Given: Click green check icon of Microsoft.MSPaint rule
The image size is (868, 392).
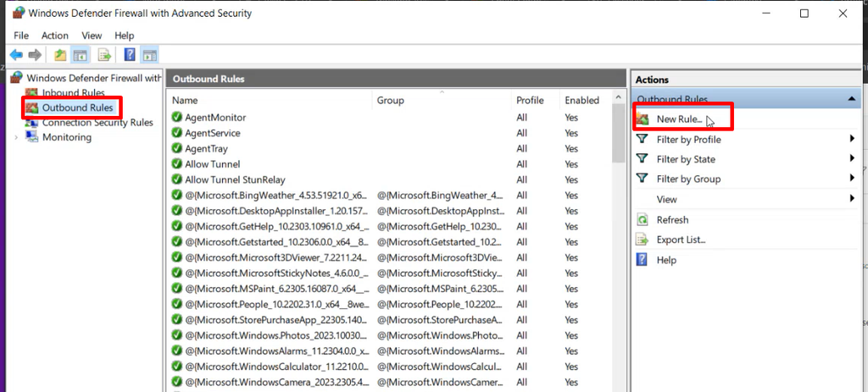Looking at the screenshot, I should click(x=177, y=288).
